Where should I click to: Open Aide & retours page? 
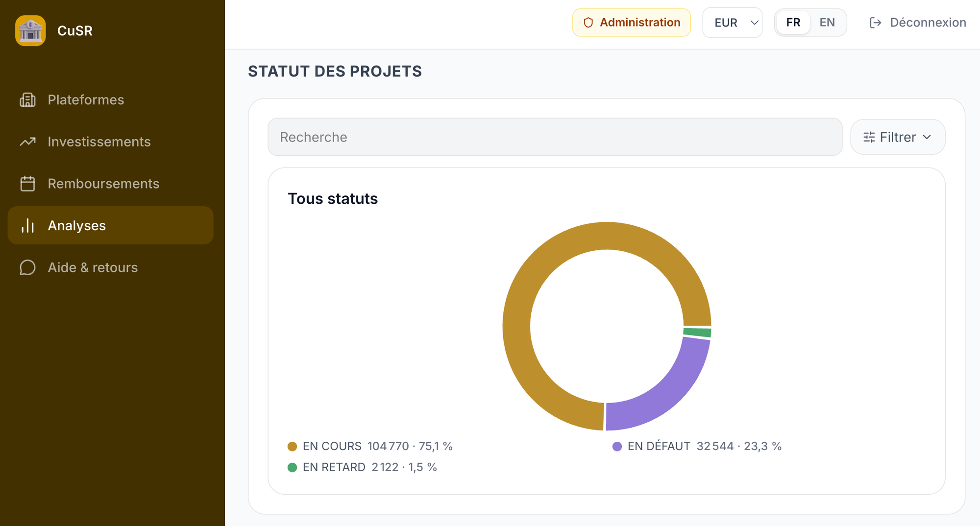coord(111,267)
